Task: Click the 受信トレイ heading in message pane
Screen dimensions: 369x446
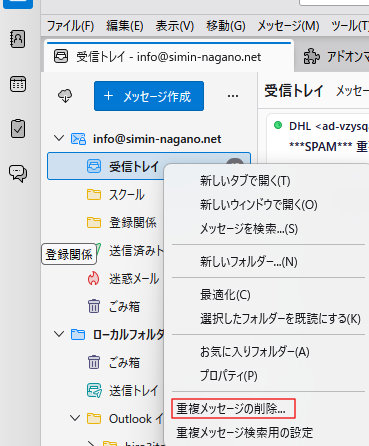Action: pyautogui.click(x=294, y=90)
